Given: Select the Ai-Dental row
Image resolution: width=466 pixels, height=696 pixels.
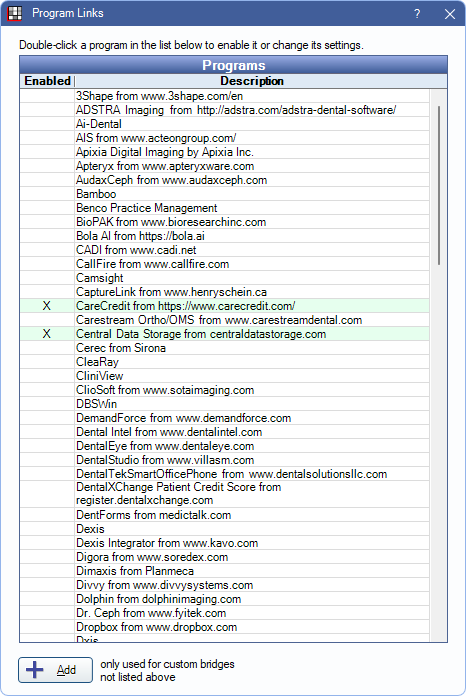Looking at the screenshot, I should [225, 124].
